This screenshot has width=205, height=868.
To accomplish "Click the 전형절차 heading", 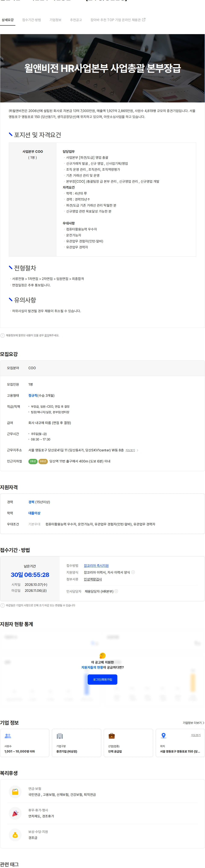I will pyautogui.click(x=25, y=268).
